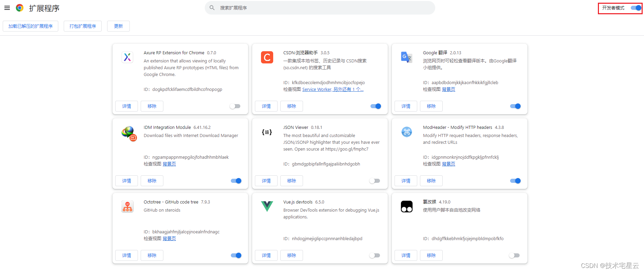Click the Octotree extension icon
This screenshot has height=272, width=644.
click(x=127, y=207)
